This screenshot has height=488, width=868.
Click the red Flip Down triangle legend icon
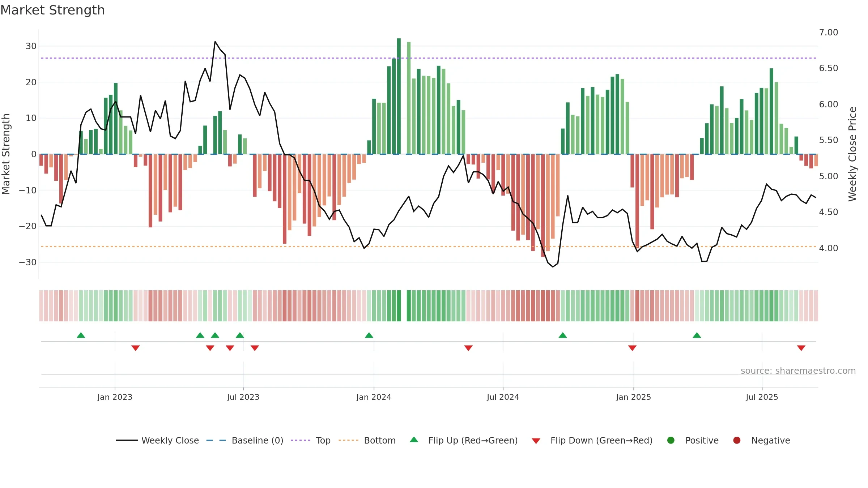click(x=536, y=441)
